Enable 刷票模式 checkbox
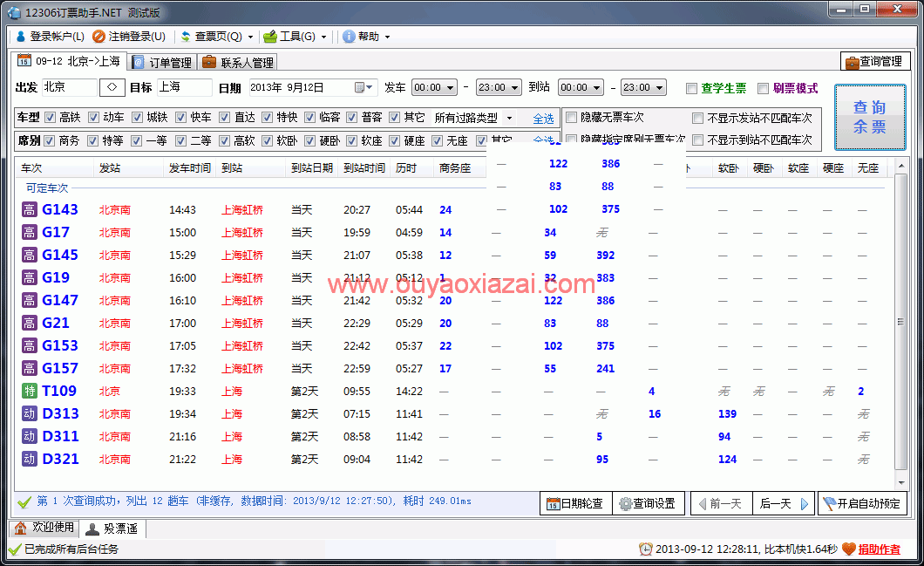 [763, 88]
